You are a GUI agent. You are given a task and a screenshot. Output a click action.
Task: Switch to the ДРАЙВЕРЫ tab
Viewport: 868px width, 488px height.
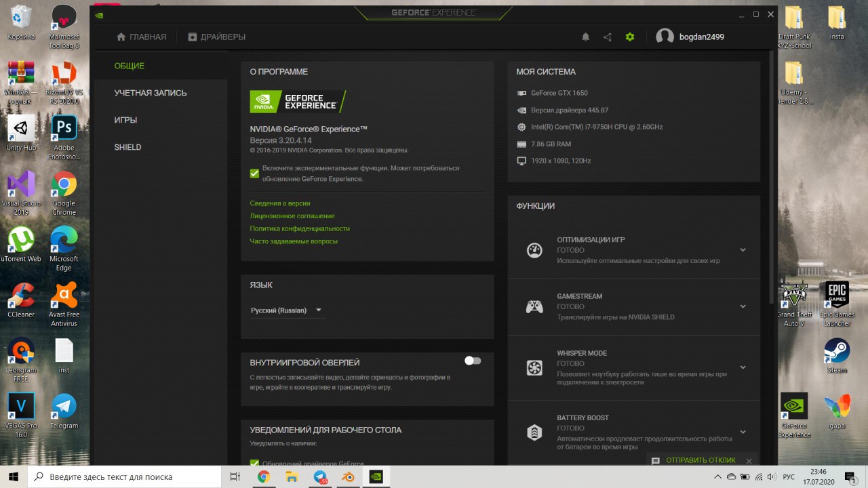(x=216, y=37)
